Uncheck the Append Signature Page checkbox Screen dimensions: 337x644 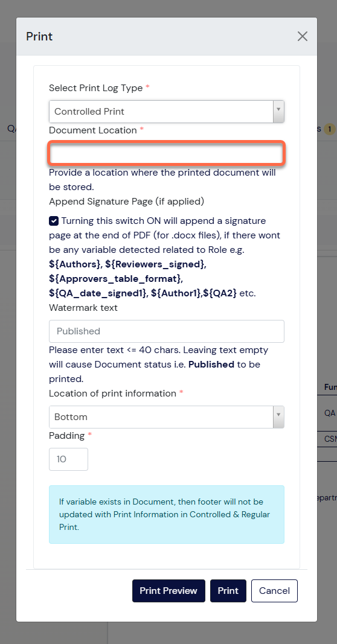(x=53, y=222)
